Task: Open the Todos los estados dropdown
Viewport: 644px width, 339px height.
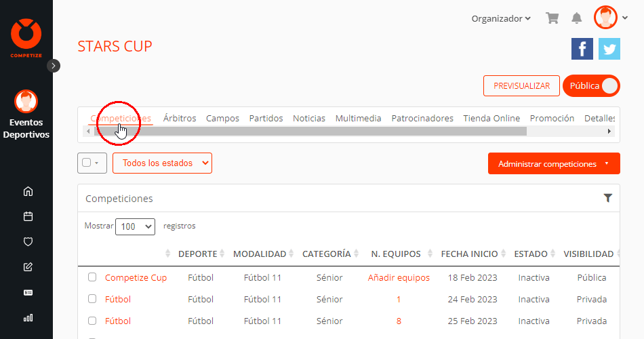Action: [x=162, y=163]
